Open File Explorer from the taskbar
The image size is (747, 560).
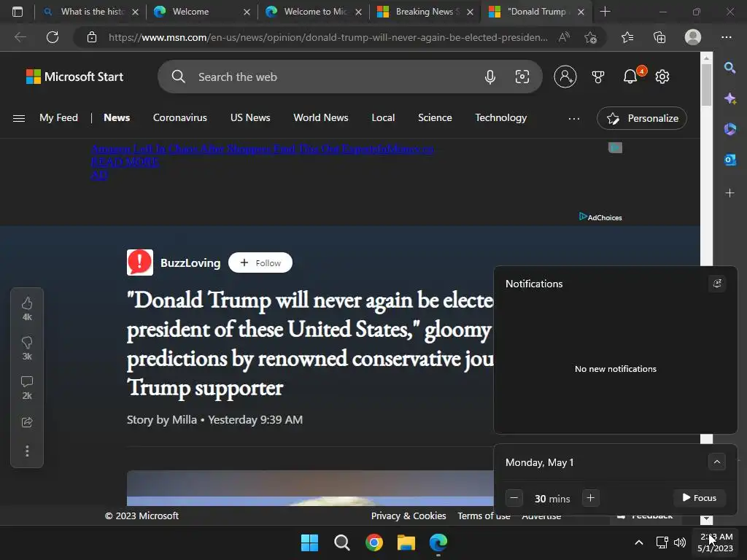[406, 542]
